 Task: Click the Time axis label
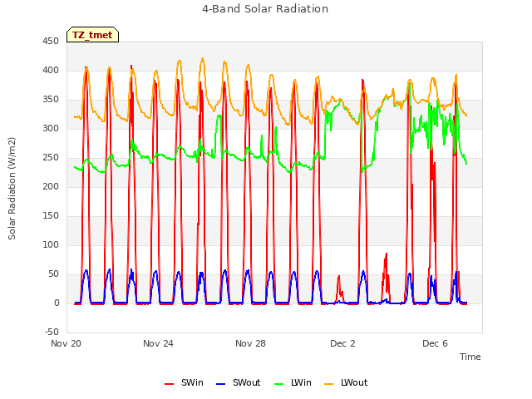(470, 357)
